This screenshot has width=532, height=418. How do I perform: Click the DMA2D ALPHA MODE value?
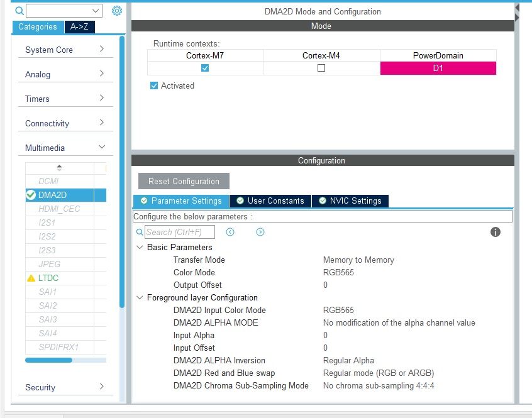[399, 322]
